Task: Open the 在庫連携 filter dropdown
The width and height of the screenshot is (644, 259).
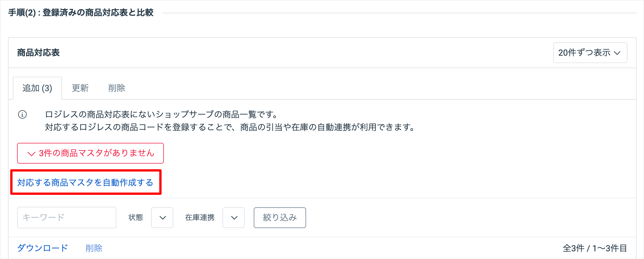Action: tap(234, 218)
